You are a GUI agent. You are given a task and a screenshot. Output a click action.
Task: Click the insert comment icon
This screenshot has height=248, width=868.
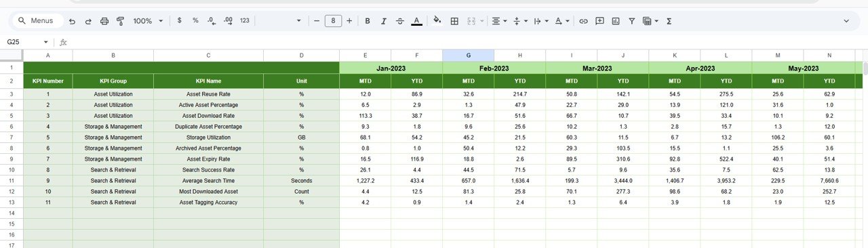(599, 21)
